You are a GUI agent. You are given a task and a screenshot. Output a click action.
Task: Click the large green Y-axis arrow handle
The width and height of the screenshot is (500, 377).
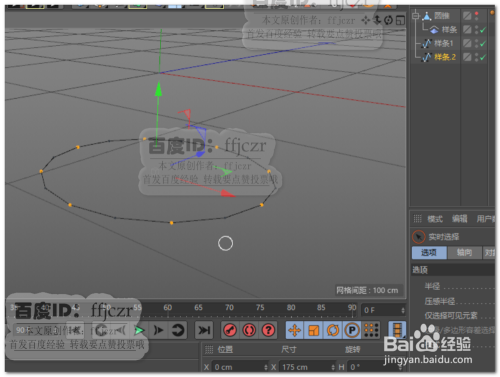click(x=158, y=89)
